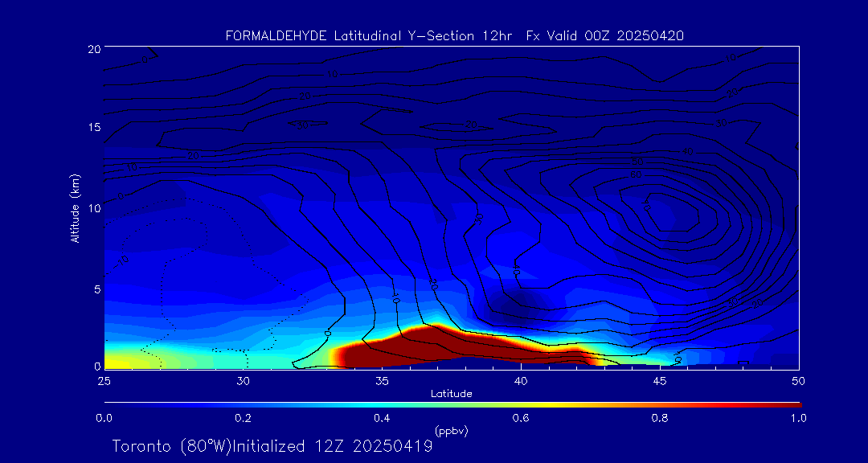868x463 pixels.
Task: Click latitude axis tick label 25
Action: (104, 381)
